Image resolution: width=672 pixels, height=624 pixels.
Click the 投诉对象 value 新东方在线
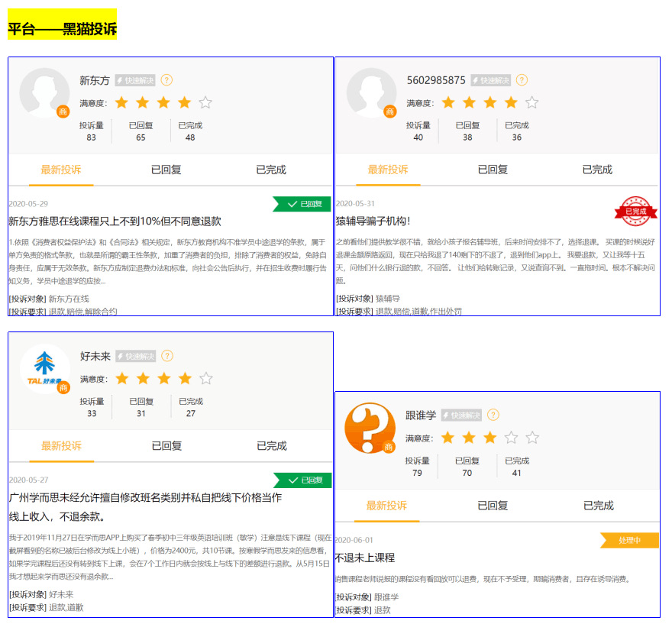(69, 299)
